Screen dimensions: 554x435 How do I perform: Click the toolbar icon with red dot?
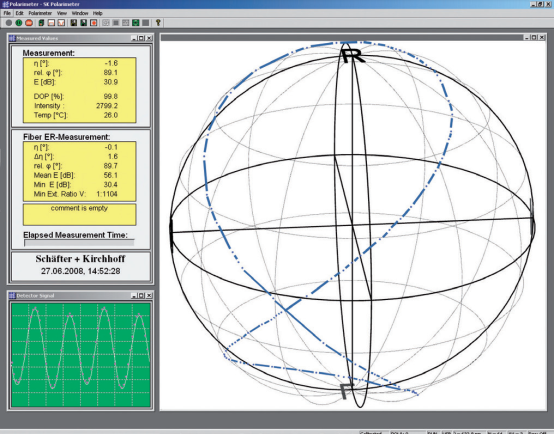pos(94,23)
